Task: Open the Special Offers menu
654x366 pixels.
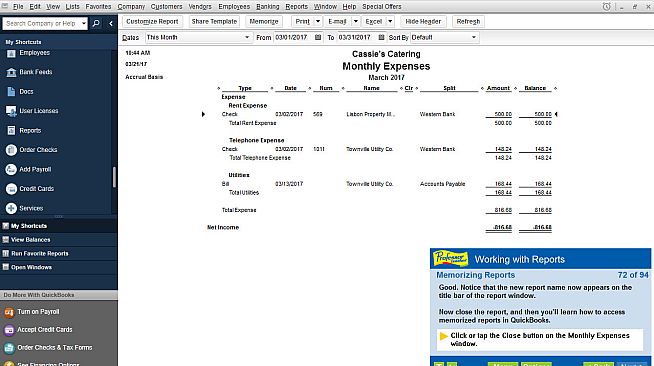Action: [382, 7]
